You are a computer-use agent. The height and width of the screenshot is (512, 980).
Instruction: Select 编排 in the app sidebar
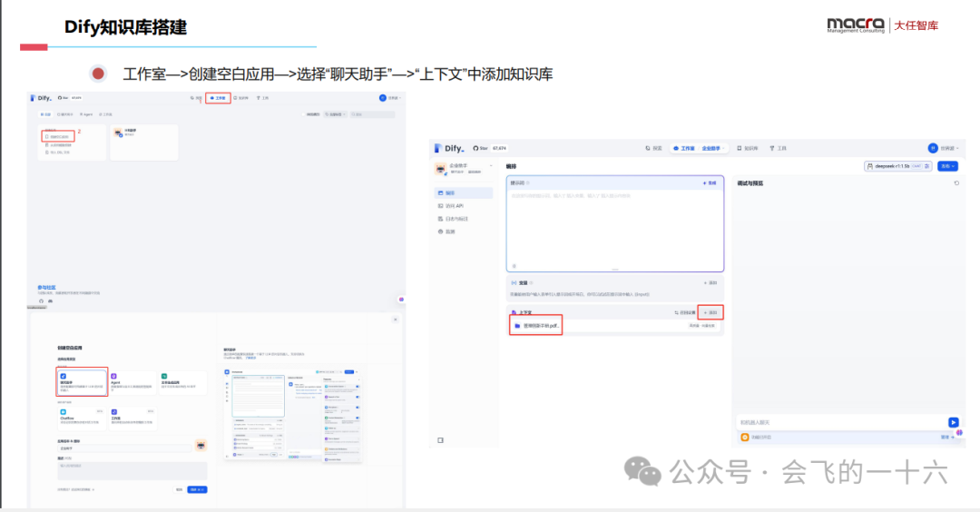pyautogui.click(x=463, y=193)
